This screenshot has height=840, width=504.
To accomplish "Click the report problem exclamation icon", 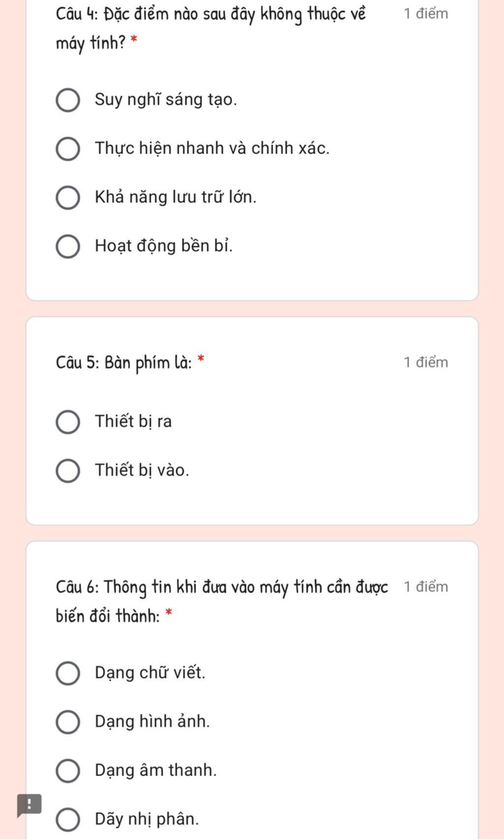I will pyautogui.click(x=29, y=806).
